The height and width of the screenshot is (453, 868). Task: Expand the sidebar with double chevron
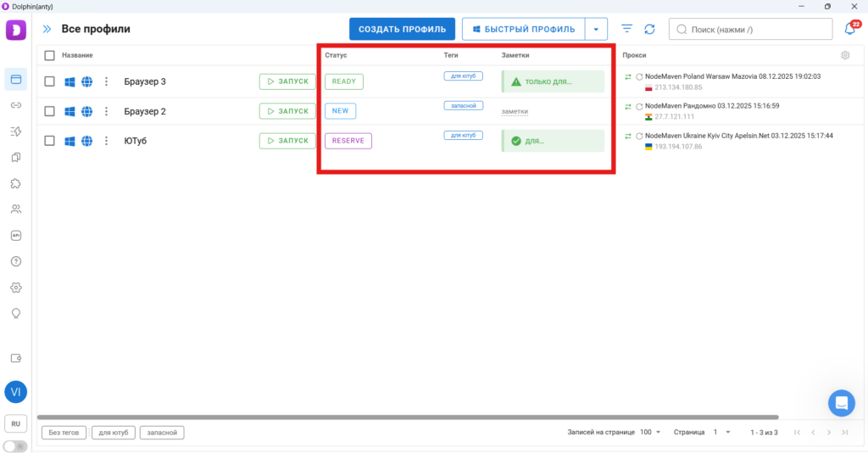click(x=47, y=29)
